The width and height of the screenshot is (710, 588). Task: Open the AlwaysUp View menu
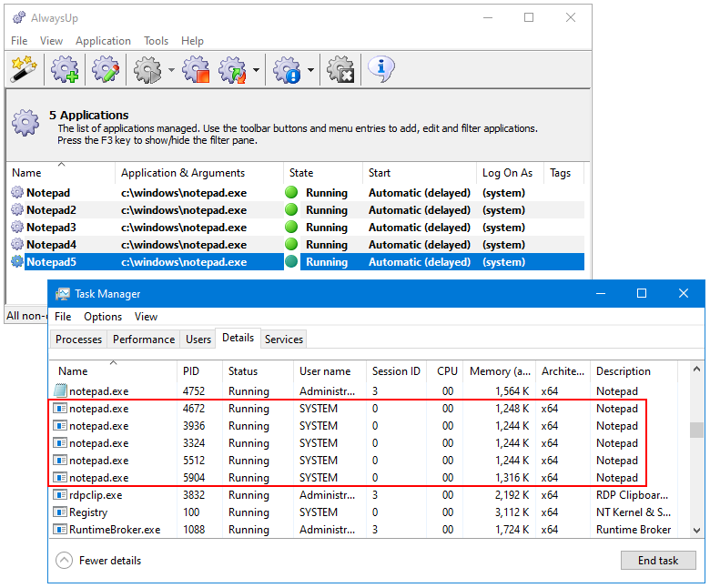[x=51, y=41]
